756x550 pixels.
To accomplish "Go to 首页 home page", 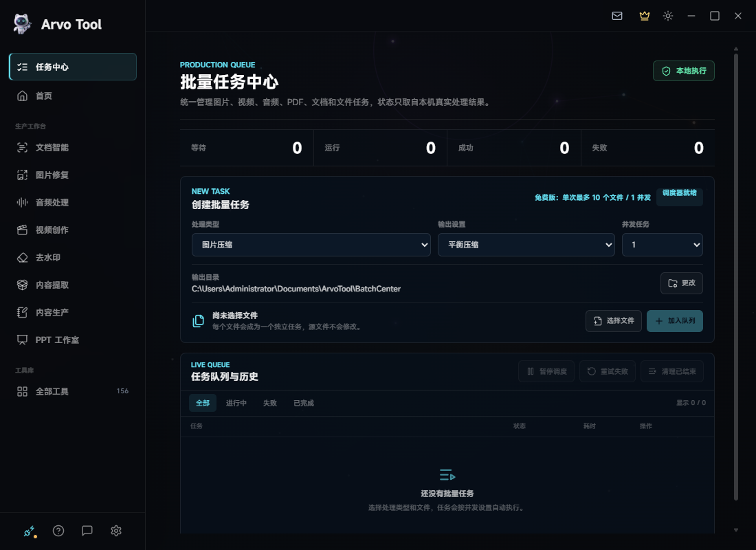I will click(73, 96).
